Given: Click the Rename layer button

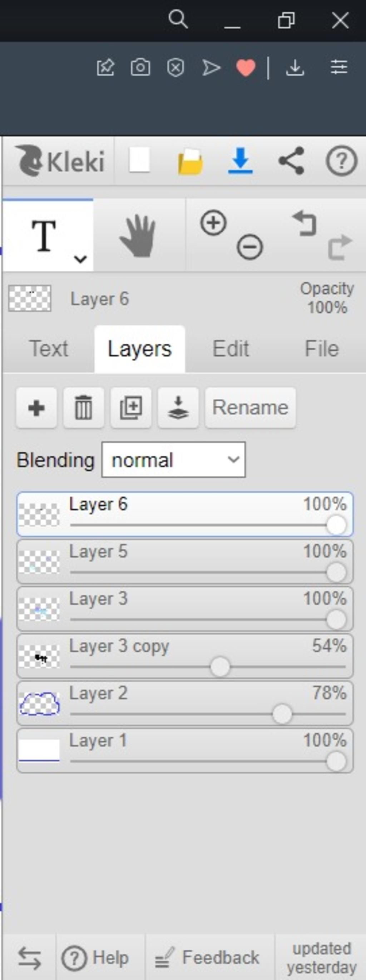Looking at the screenshot, I should click(250, 408).
